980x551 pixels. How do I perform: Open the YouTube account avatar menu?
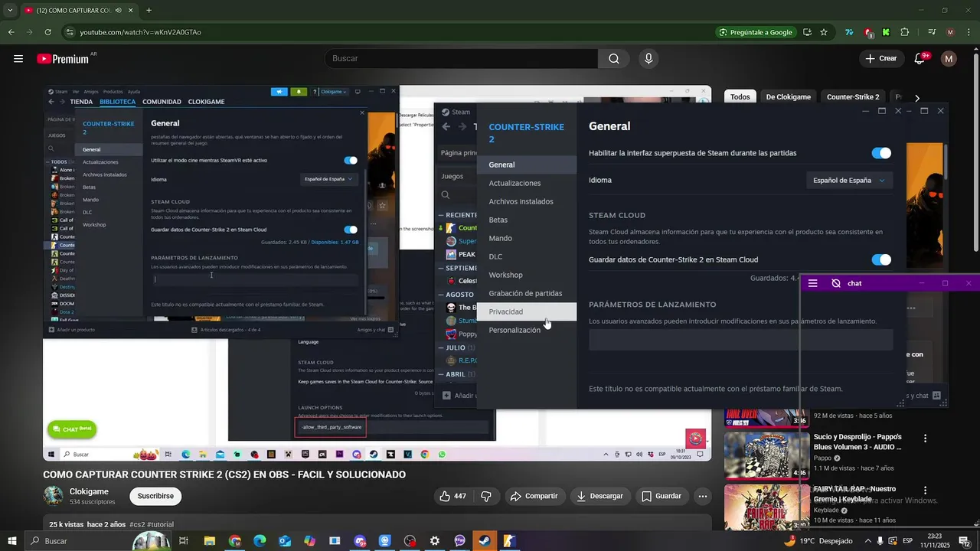[x=949, y=59]
